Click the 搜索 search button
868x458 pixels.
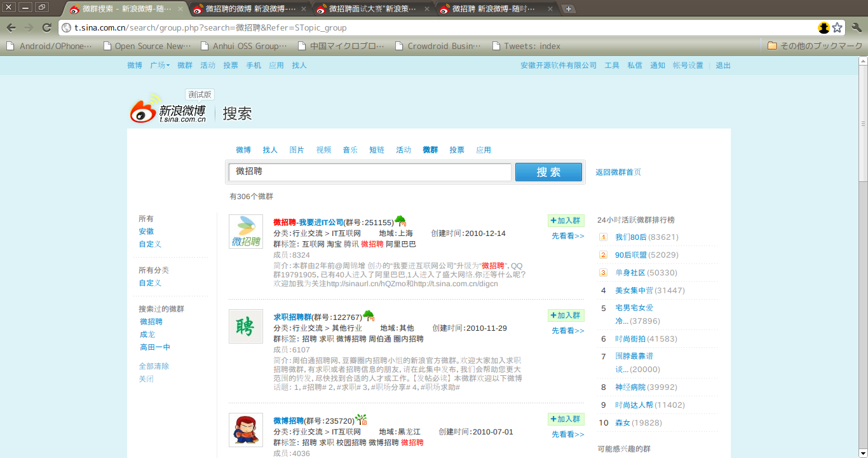click(x=548, y=172)
